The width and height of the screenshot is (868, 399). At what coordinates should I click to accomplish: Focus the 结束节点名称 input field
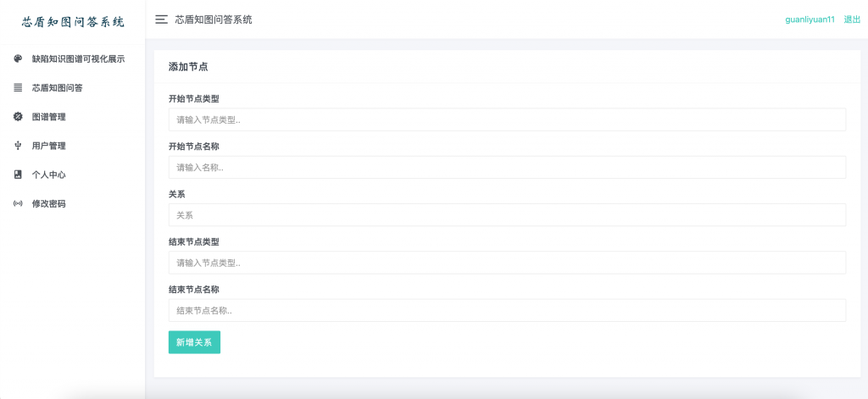coord(507,310)
